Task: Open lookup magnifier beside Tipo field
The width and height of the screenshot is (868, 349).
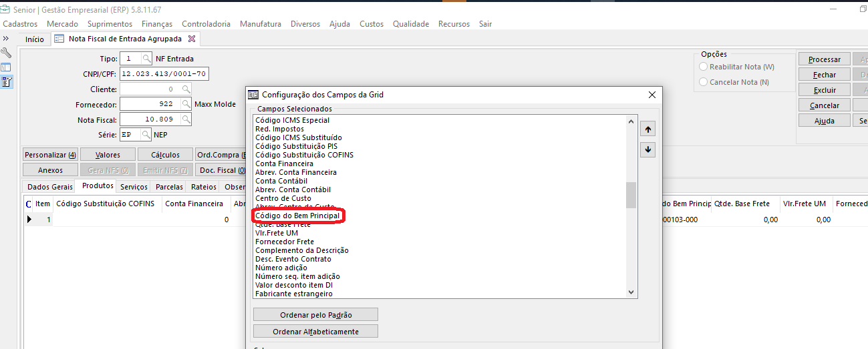Action: tap(147, 59)
